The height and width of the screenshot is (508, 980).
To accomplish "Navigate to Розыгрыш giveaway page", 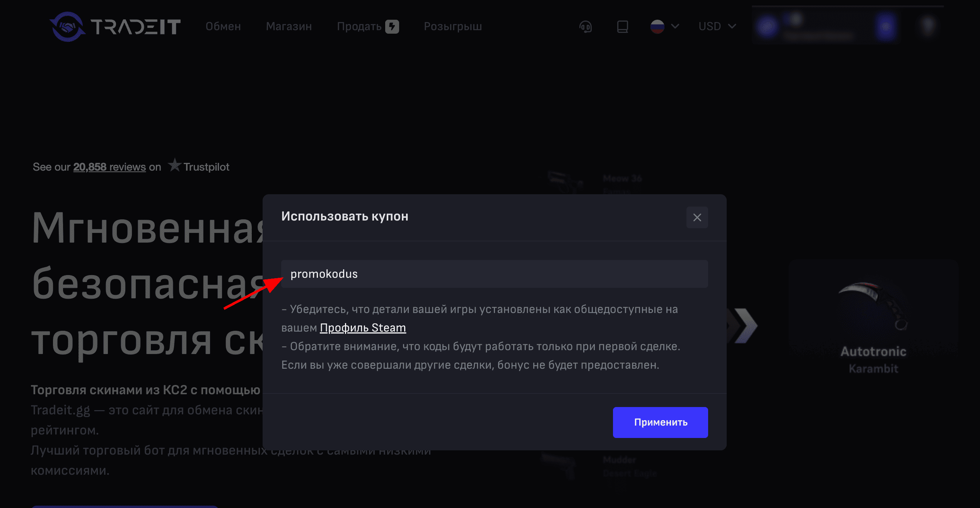I will tap(453, 26).
